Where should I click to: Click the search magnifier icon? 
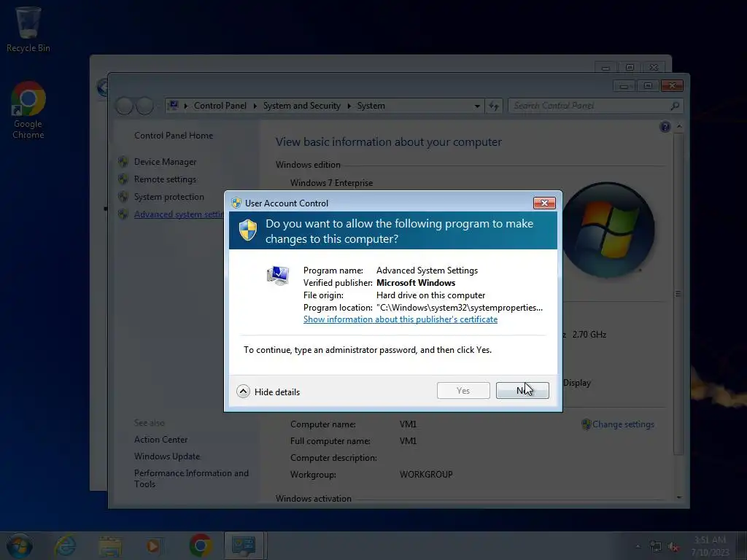click(x=675, y=106)
